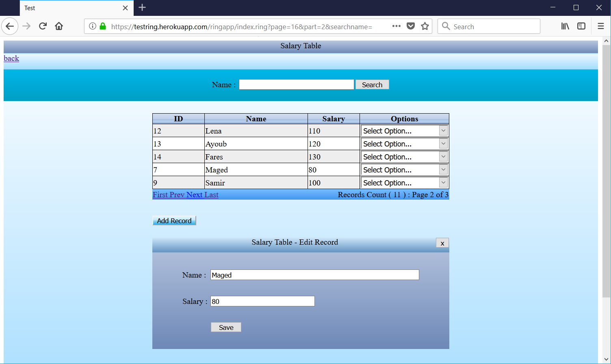Viewport: 611px width, 364px height.
Task: Open the Firefox hamburger menu
Action: click(600, 26)
